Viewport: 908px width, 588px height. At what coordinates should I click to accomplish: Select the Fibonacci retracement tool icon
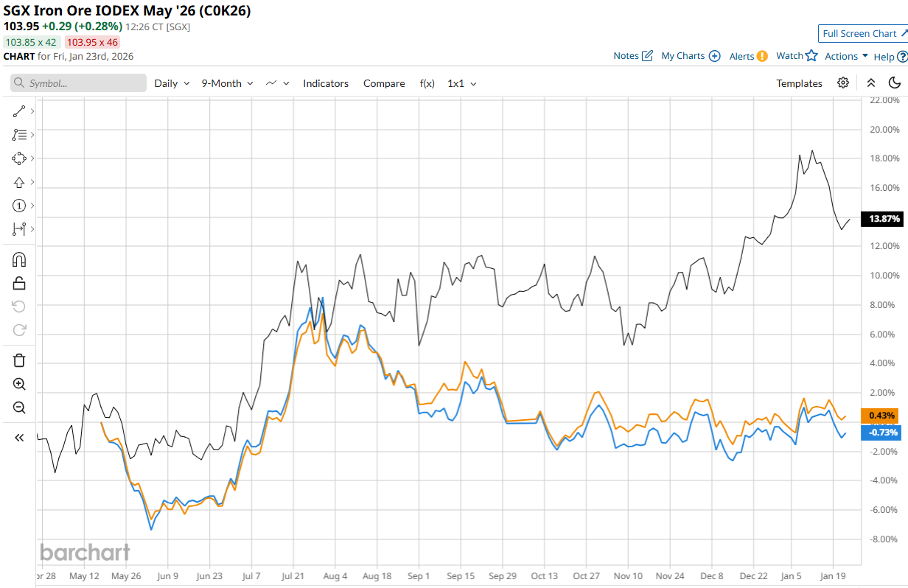pyautogui.click(x=19, y=135)
